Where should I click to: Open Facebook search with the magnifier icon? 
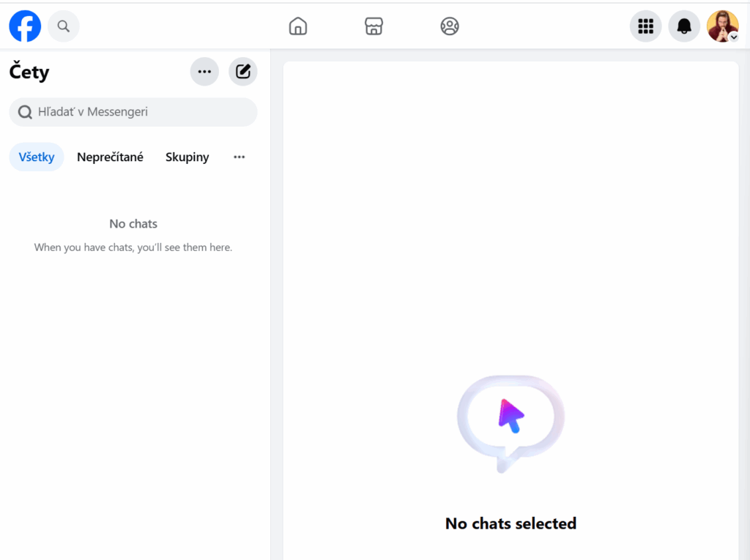pos(64,26)
